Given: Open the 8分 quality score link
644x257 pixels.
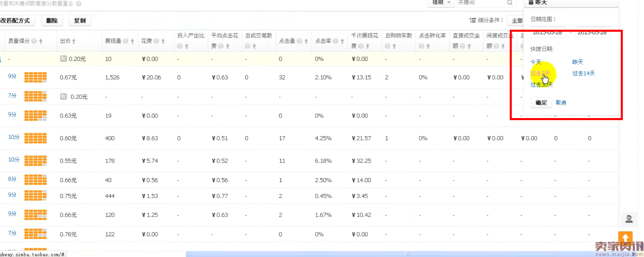Looking at the screenshot, I should click(x=12, y=179).
